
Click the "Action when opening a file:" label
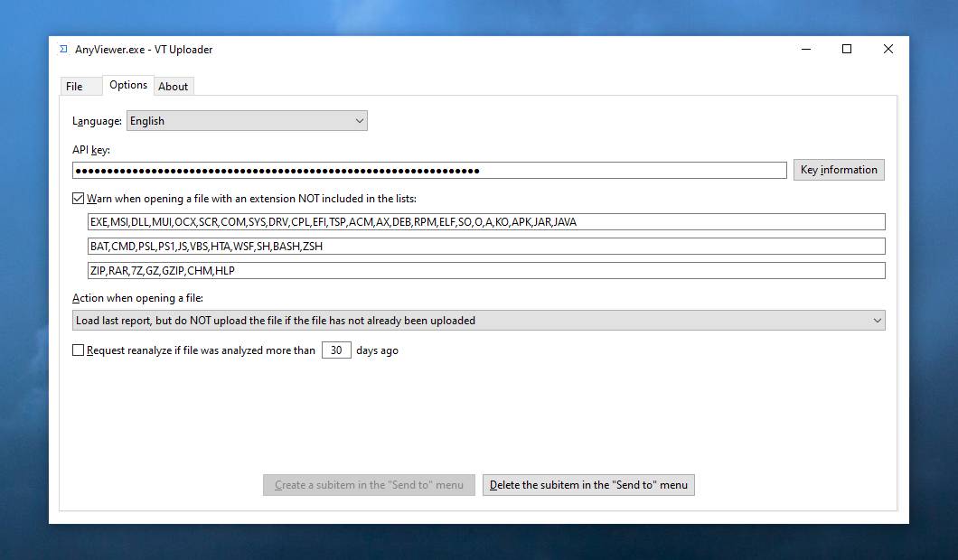point(137,298)
